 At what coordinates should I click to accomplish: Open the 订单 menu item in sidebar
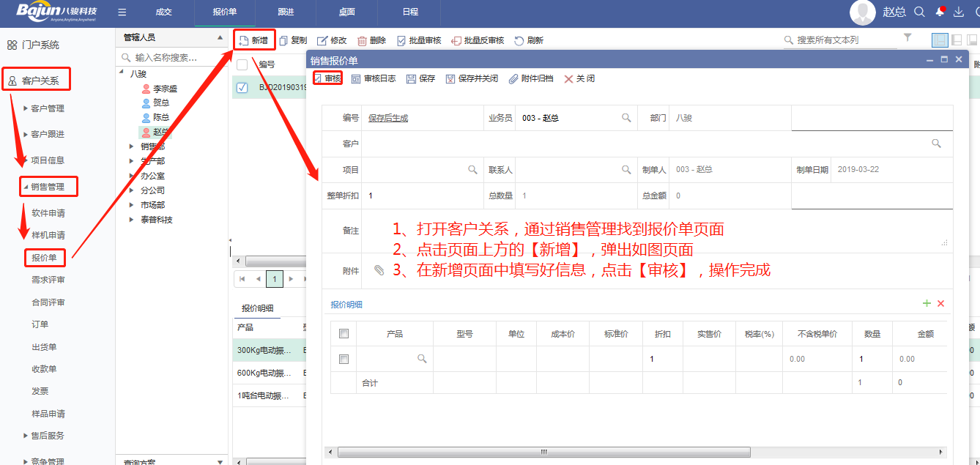click(40, 324)
